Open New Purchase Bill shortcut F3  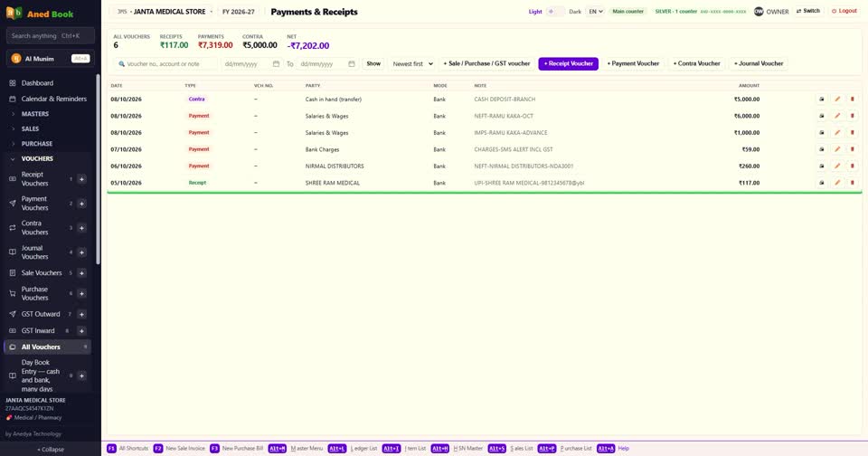[x=237, y=448]
